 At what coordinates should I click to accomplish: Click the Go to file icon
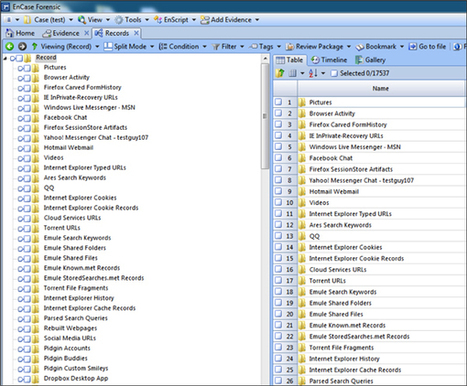(x=413, y=46)
